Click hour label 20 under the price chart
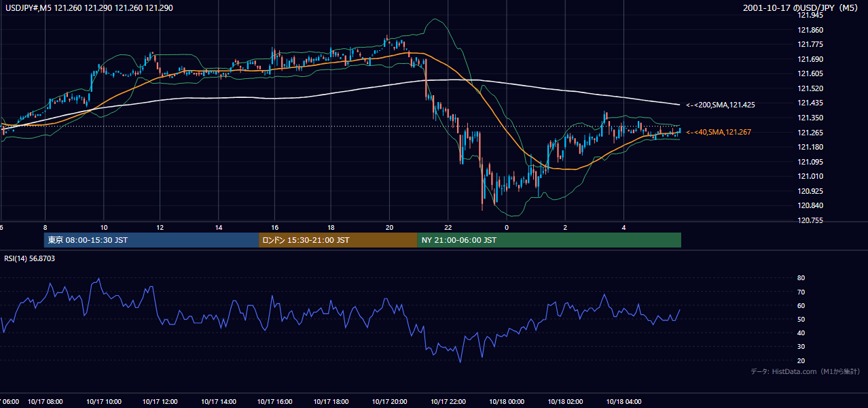Image resolution: width=868 pixels, height=408 pixels. pyautogui.click(x=389, y=227)
